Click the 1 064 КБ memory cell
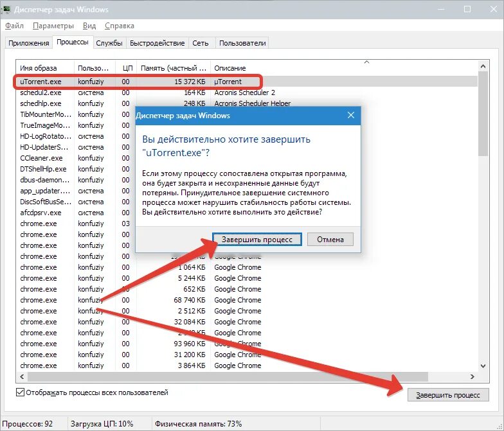This screenshot has height=431, width=504. point(192,267)
